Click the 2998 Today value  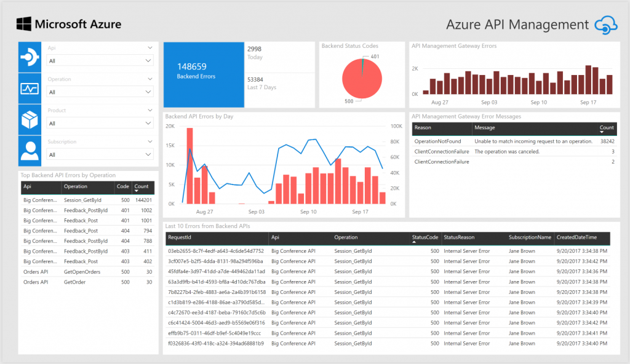pyautogui.click(x=254, y=49)
